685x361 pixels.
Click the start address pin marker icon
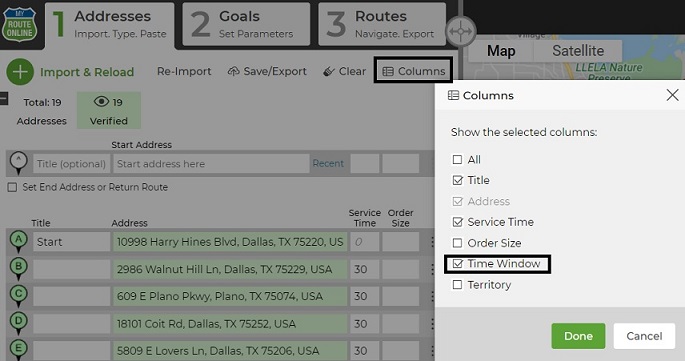[x=18, y=163]
